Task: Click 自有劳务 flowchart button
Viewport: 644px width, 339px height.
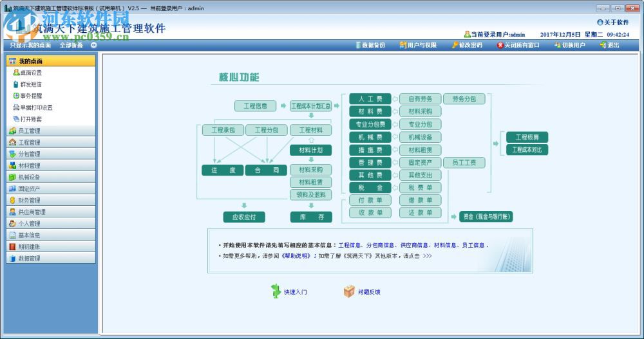Action: point(420,99)
